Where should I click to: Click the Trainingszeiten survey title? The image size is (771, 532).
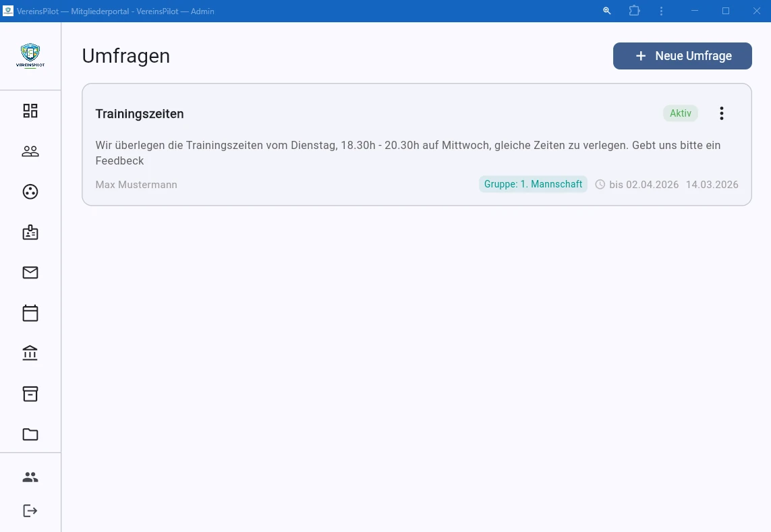tap(140, 113)
